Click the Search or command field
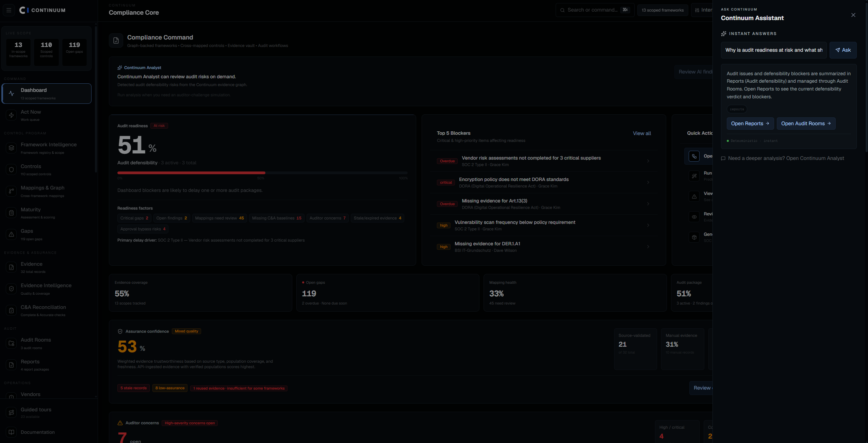Screen dimensions: 868x443 click(595, 10)
